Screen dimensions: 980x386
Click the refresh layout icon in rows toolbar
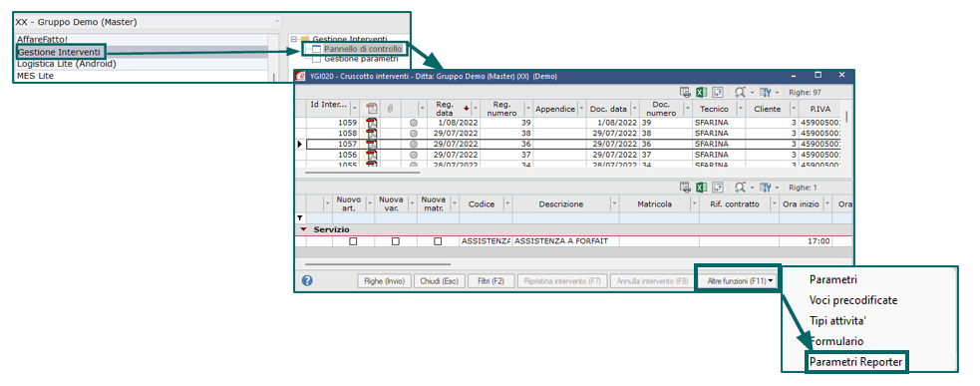tap(718, 188)
